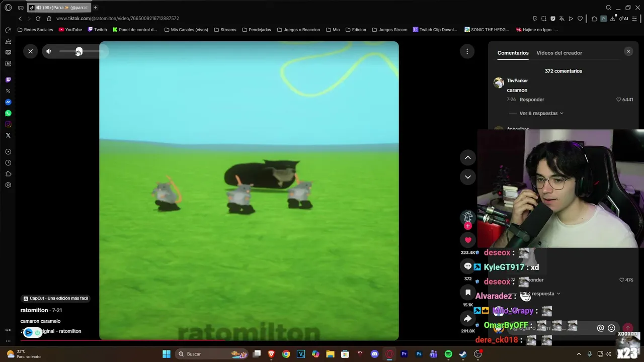Open the Hajime no Ippo bookmark
The width and height of the screenshot is (644, 362).
pyautogui.click(x=537, y=30)
